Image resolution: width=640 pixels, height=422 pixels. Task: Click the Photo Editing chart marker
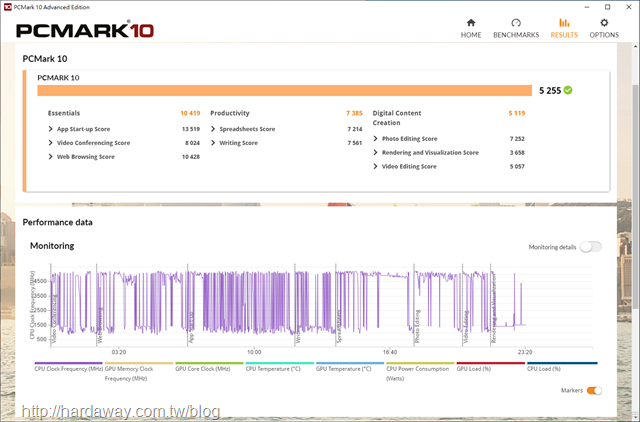(417, 326)
